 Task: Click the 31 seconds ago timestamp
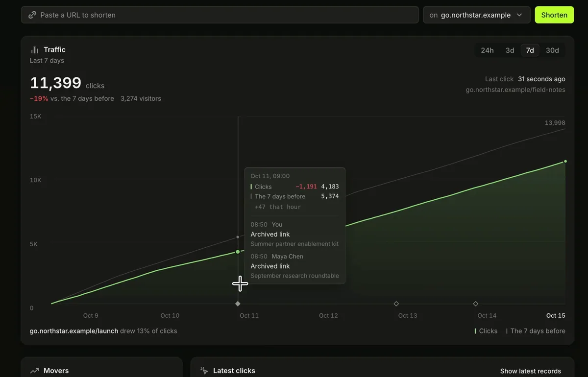pos(541,79)
